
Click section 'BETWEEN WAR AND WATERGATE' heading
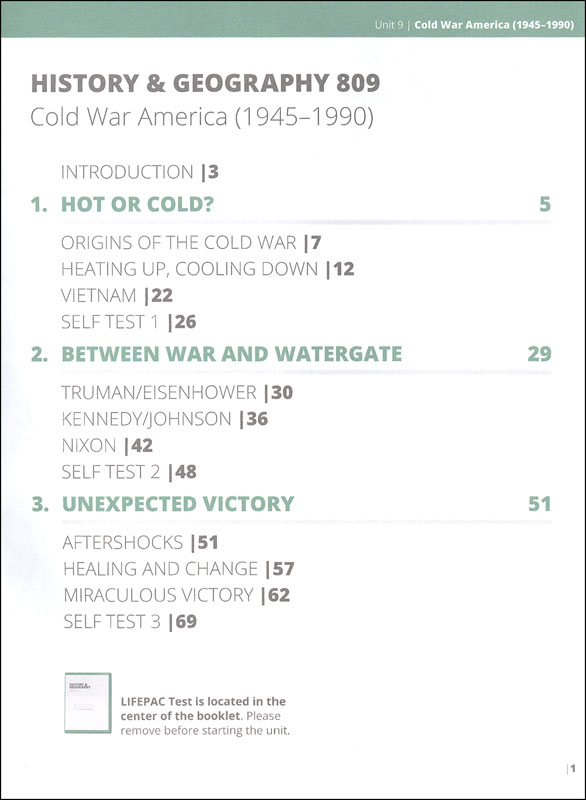click(x=232, y=354)
